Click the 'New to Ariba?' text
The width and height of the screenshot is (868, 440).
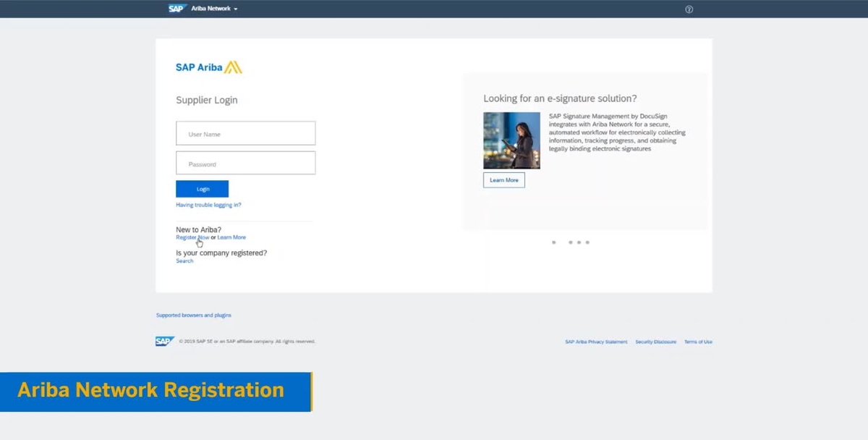pos(199,229)
